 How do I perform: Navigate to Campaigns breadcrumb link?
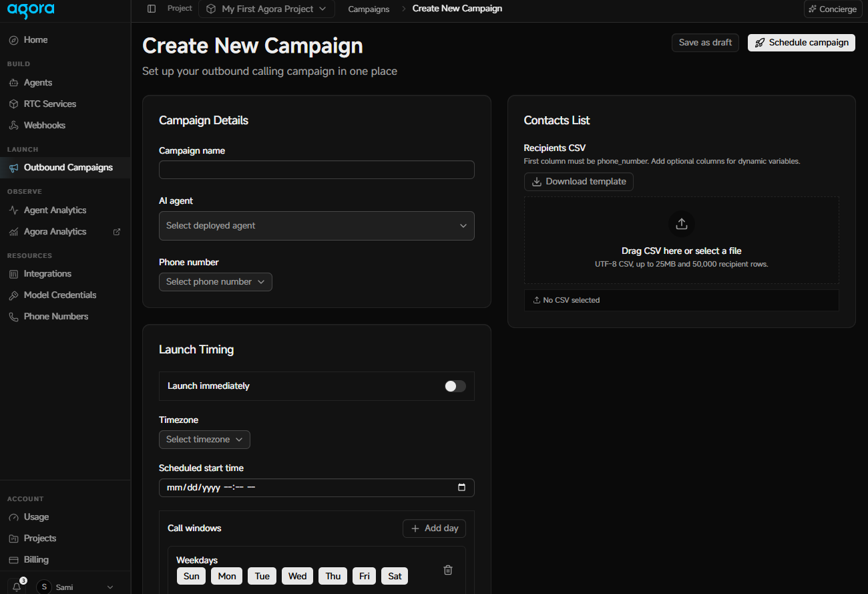[369, 9]
